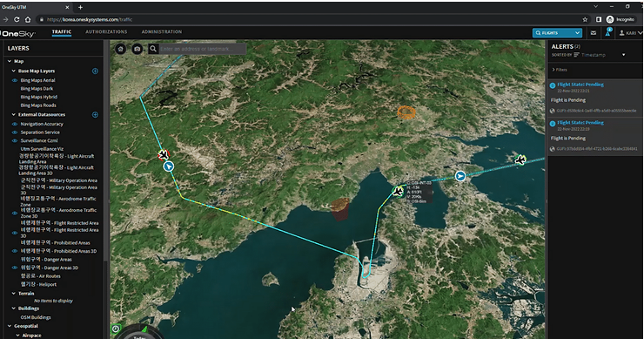Click the home view icon on the map
The height and width of the screenshot is (339, 644).
coord(120,49)
